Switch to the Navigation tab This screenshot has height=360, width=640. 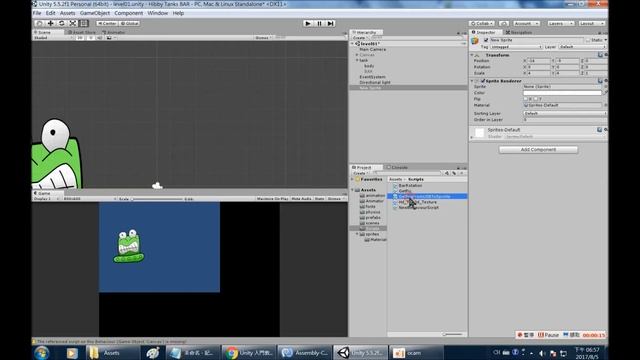tap(518, 32)
